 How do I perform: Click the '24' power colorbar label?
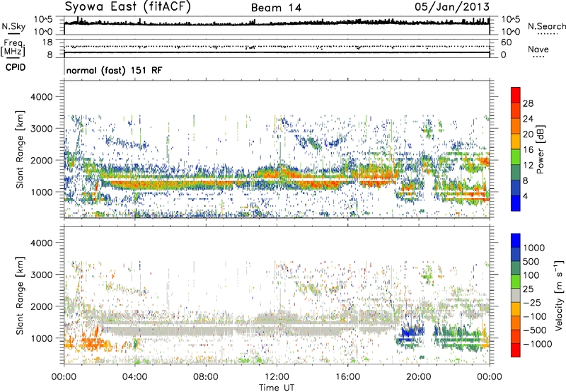tap(528, 119)
